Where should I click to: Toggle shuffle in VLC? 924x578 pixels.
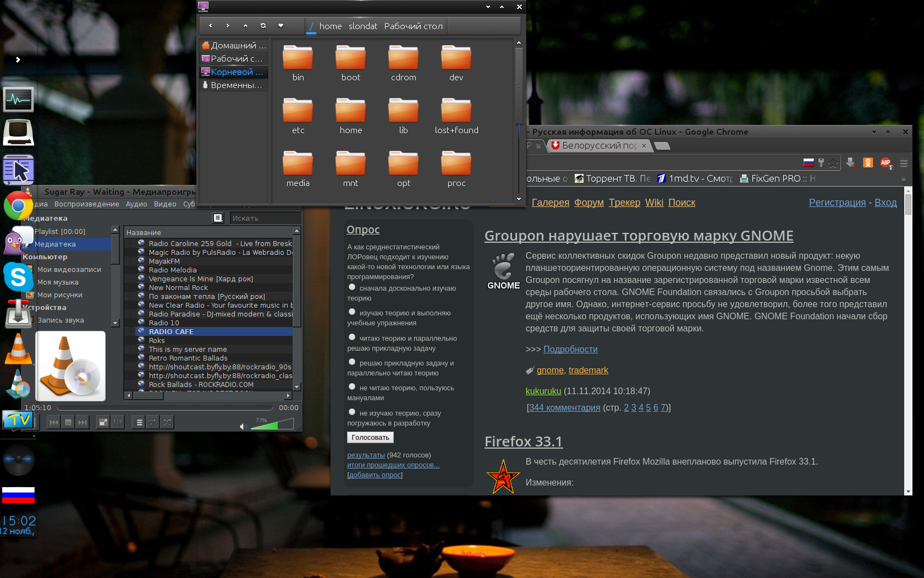pos(167,422)
